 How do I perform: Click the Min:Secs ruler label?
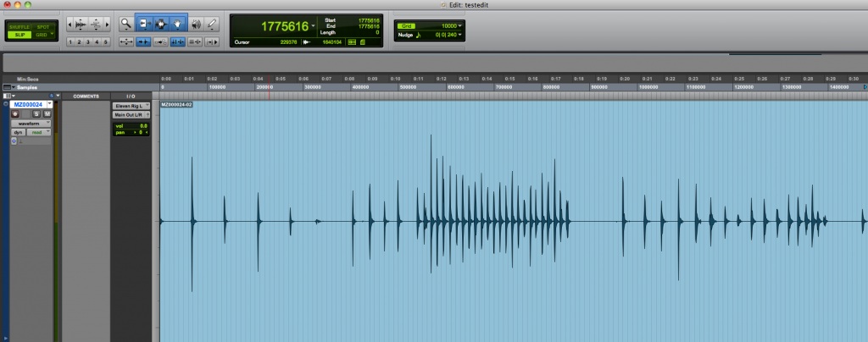(28, 79)
